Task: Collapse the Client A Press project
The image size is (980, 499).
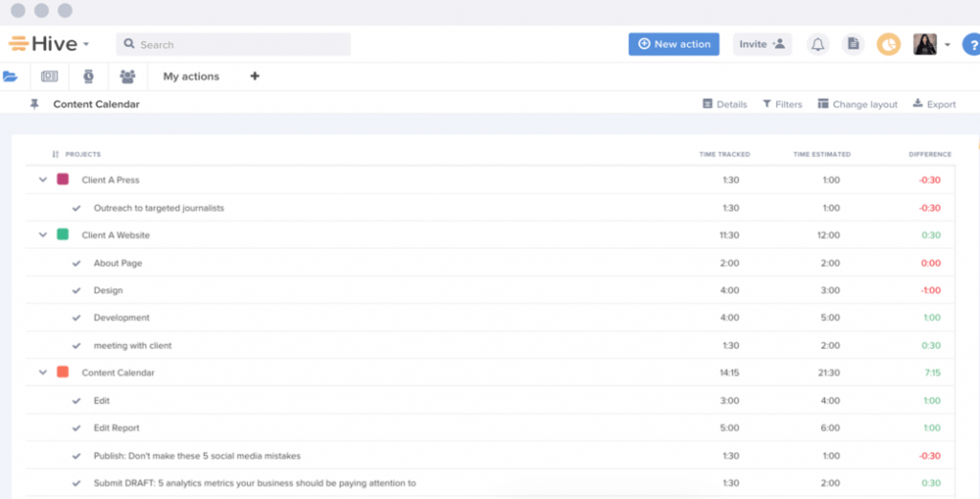Action: 42,180
